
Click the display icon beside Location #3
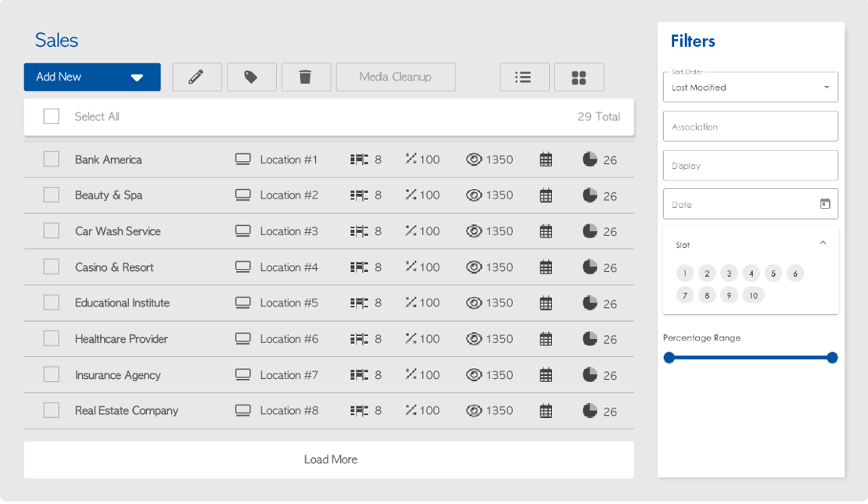[243, 231]
